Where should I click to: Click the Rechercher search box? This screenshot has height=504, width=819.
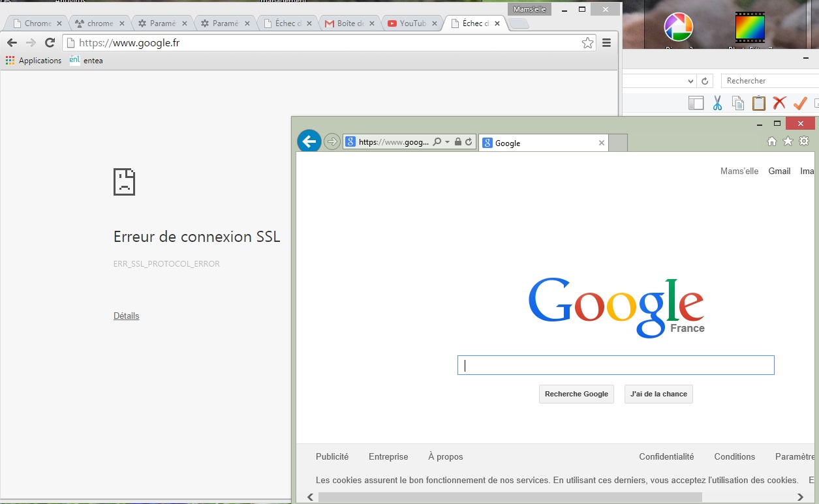(770, 81)
